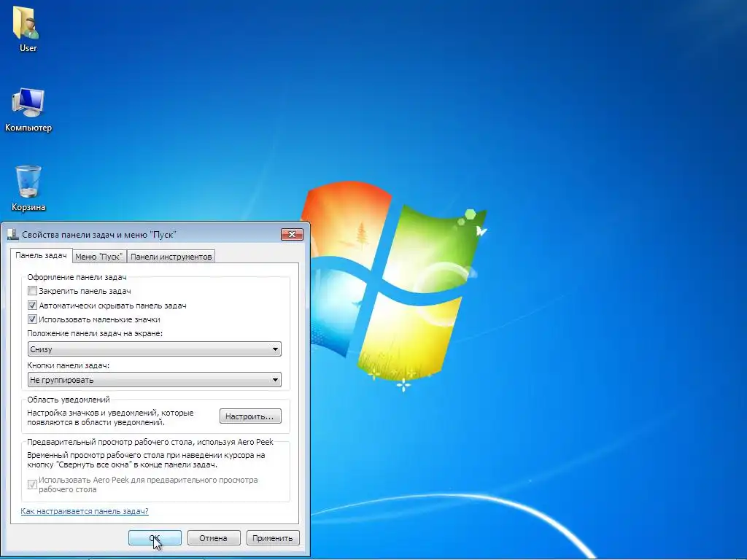Screen dimensions: 747x560
Task: Close the taskbar properties dialog
Action: tap(292, 234)
